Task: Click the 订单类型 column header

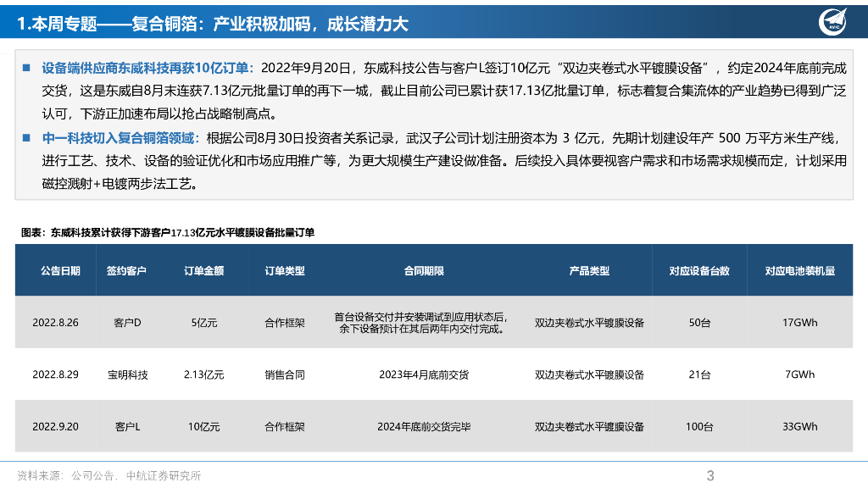Action: 285,271
